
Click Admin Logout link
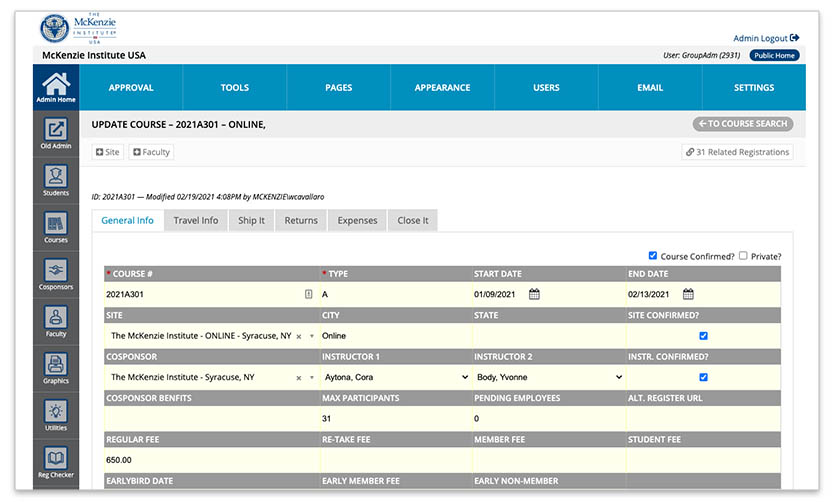(766, 38)
